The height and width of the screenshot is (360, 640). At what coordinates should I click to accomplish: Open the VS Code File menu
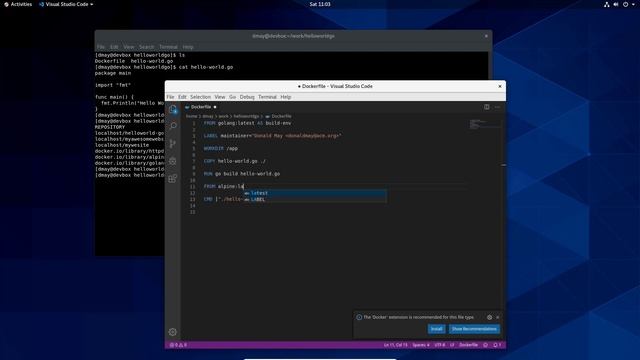(170, 97)
